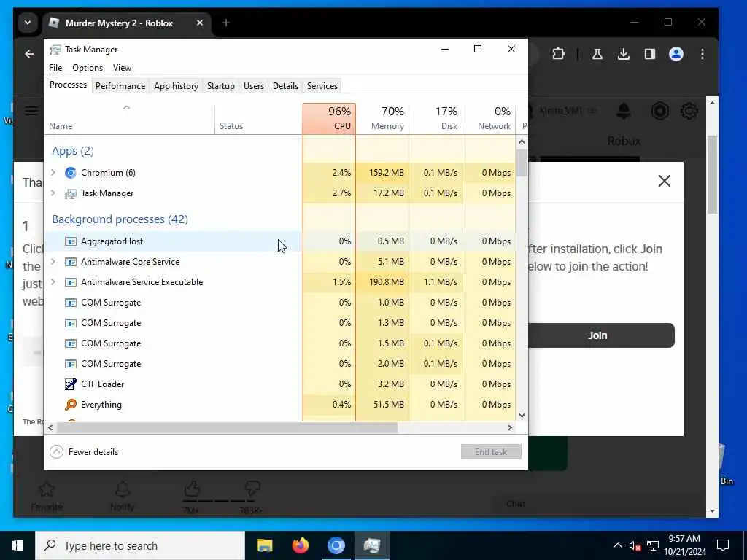Viewport: 747px width, 560px height.
Task: Open browser extensions puzzle icon
Action: pos(558,54)
